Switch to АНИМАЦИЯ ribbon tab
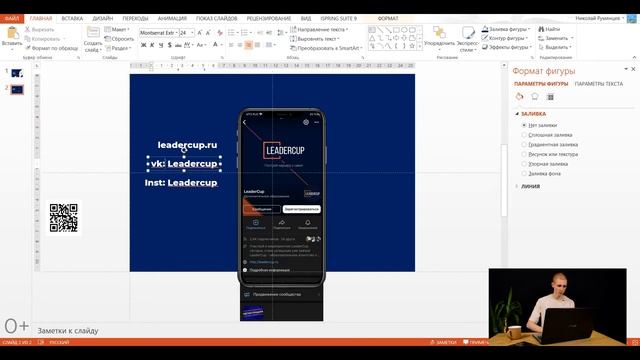 [x=172, y=18]
